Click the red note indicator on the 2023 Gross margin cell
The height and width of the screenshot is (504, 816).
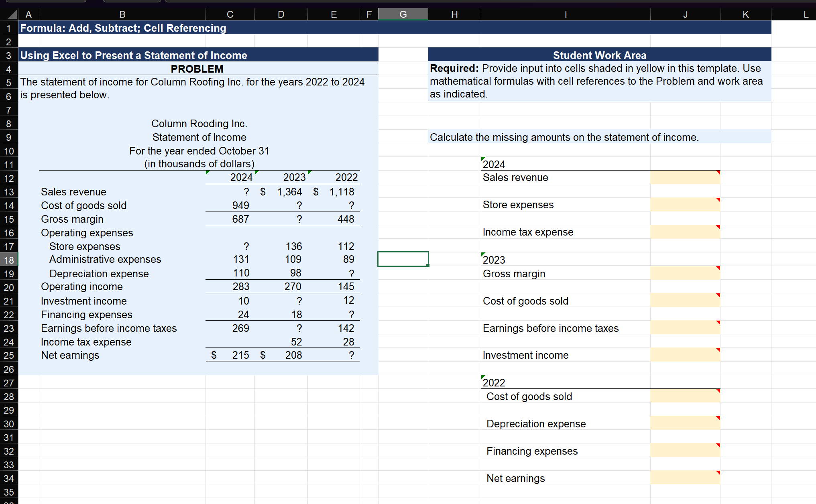tap(718, 267)
